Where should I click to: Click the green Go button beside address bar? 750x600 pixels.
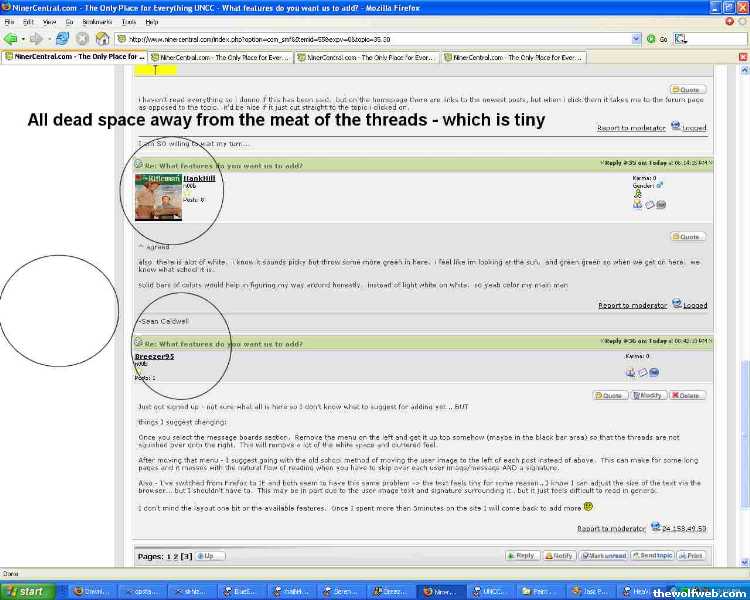[653, 39]
